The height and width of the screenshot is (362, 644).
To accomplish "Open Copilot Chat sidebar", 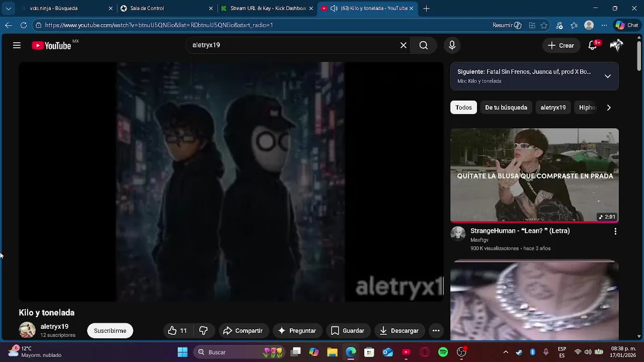I will tap(627, 25).
